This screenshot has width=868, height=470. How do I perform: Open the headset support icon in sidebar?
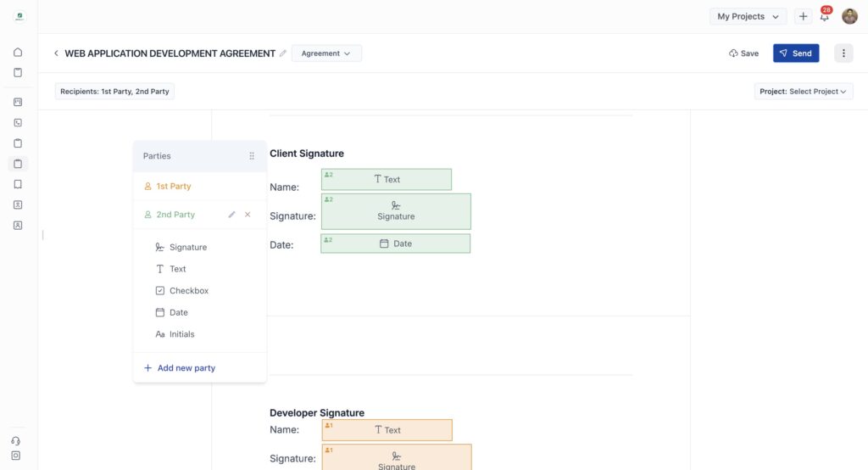(x=15, y=441)
